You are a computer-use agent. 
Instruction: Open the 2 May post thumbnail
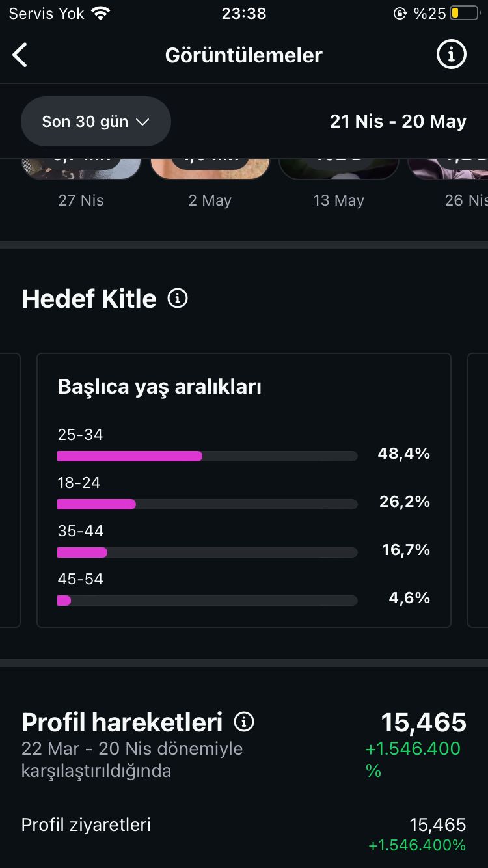[210, 169]
